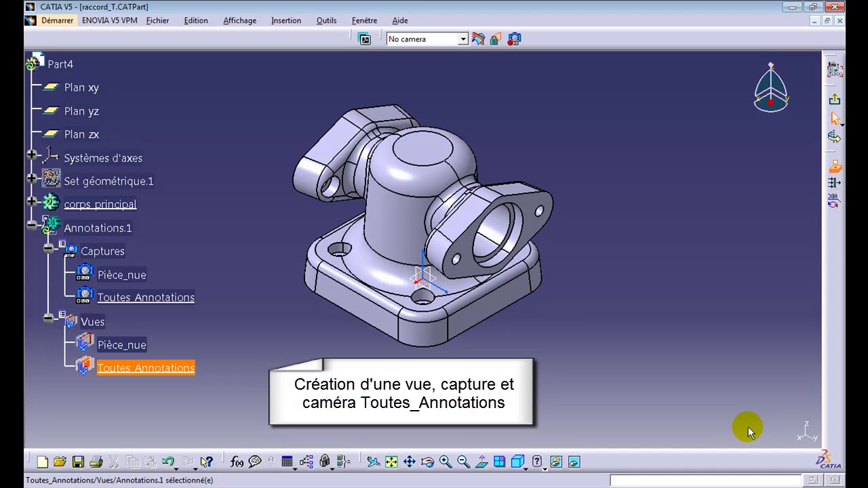Click the camera capture icon at top toolbar's end
This screenshot has height=488, width=868.
[514, 39]
